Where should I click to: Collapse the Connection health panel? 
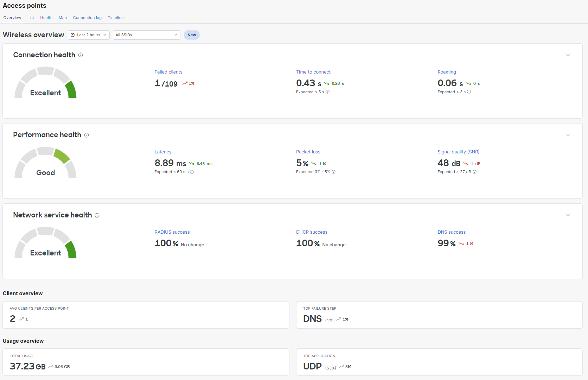[568, 55]
